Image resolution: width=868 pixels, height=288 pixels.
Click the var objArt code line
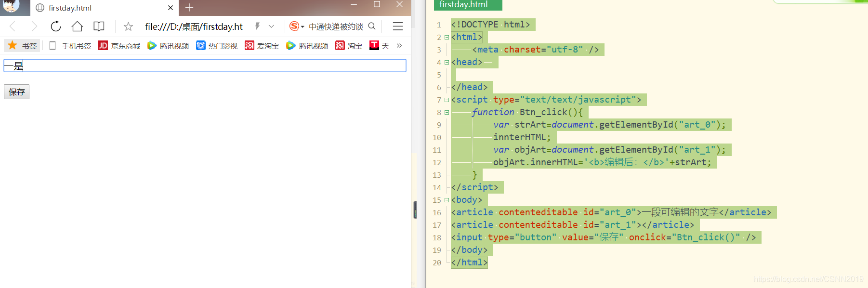click(609, 150)
